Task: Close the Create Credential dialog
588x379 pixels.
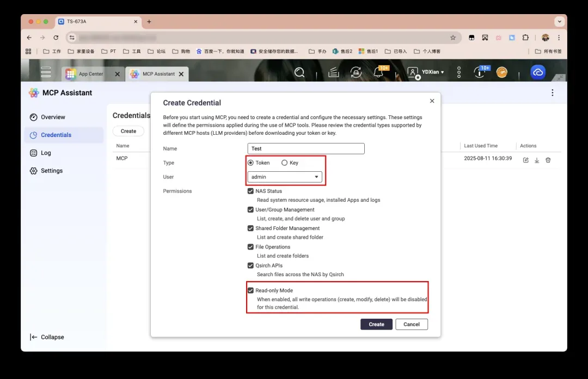Action: point(432,101)
